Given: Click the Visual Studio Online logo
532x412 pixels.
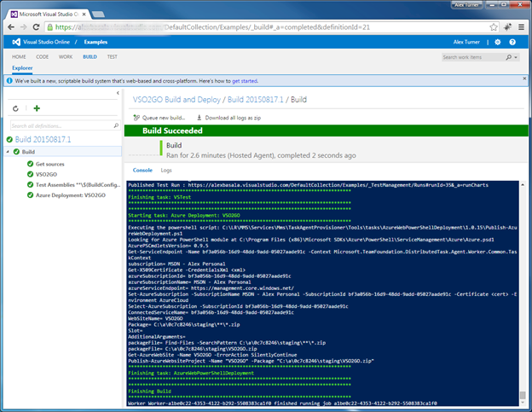Looking at the screenshot, I should [x=16, y=42].
